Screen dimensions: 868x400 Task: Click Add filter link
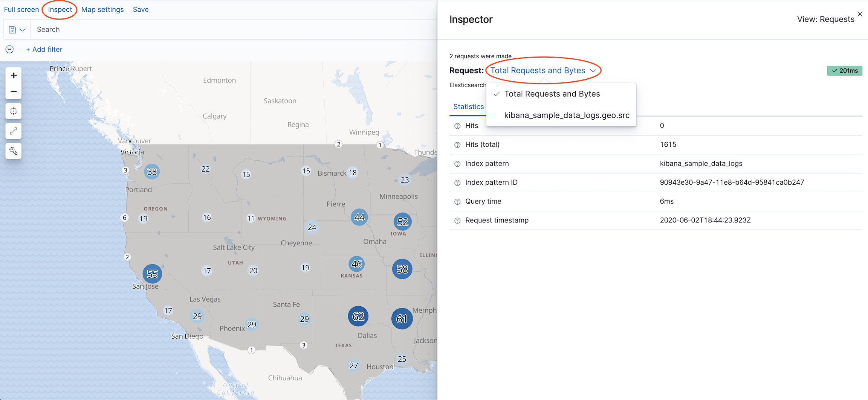44,49
